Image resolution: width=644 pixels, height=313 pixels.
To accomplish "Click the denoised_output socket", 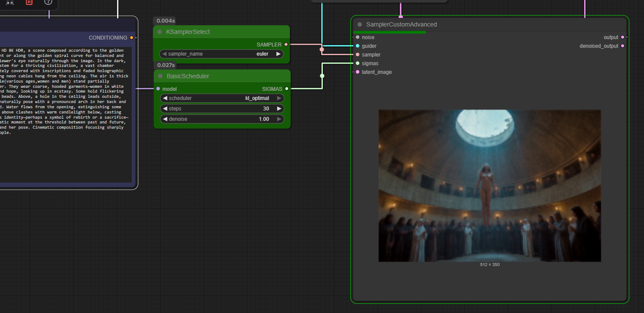I will click(623, 46).
